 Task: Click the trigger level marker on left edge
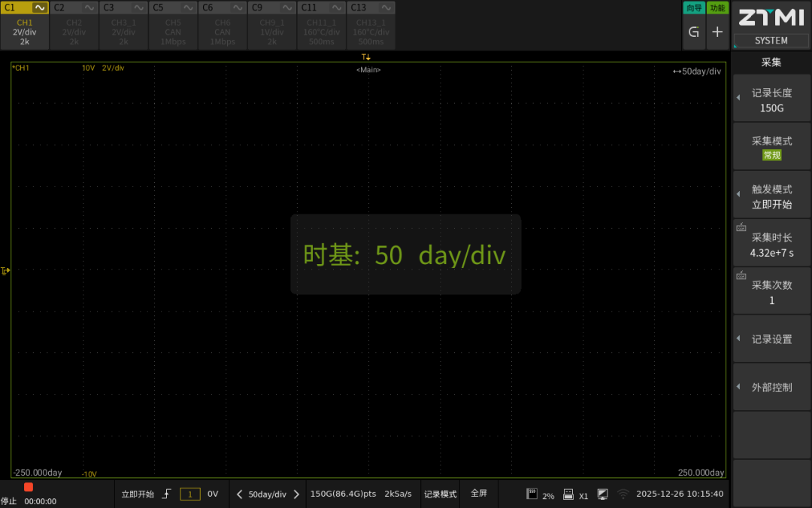point(5,271)
